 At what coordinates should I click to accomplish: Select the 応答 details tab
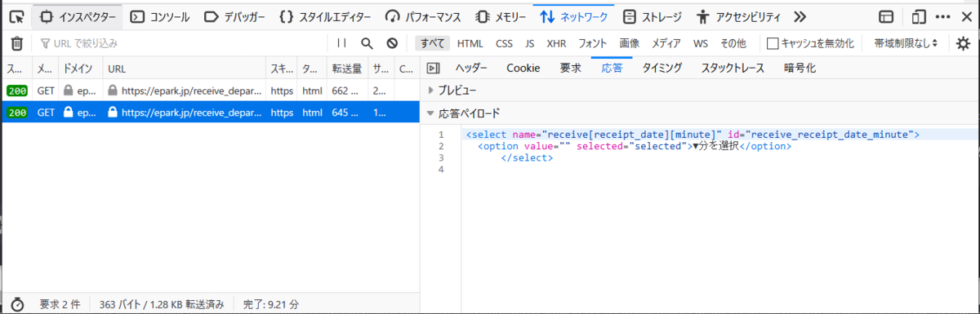(612, 69)
